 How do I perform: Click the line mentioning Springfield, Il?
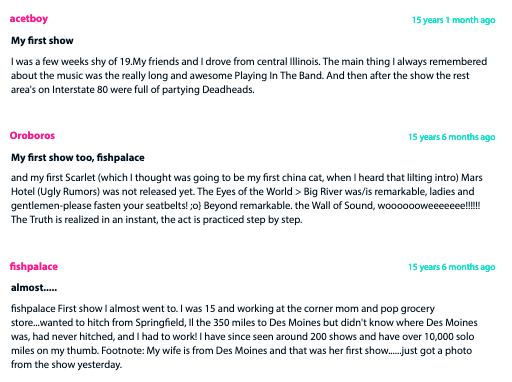tap(244, 323)
